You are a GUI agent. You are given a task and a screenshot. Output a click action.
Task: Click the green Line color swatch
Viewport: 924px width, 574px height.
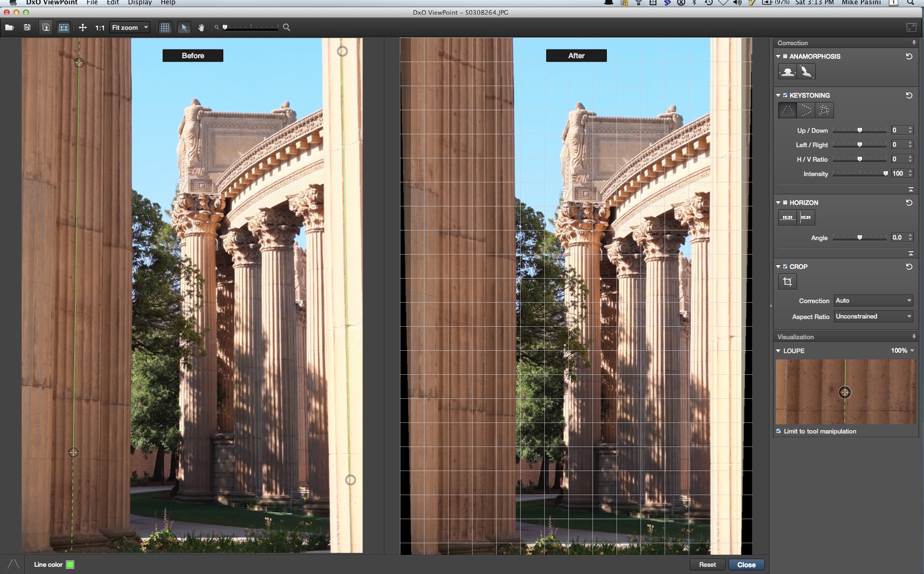click(70, 564)
